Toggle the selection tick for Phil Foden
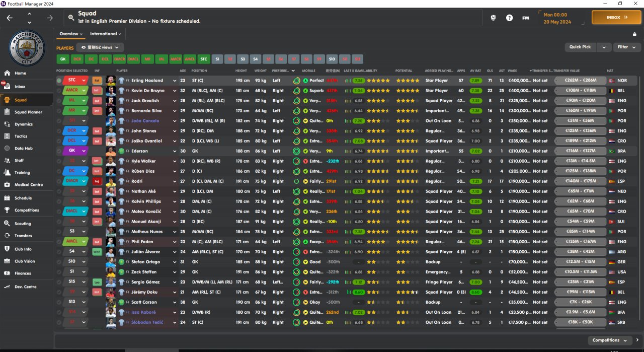Viewport: 644px width, 352px height. coord(59,242)
